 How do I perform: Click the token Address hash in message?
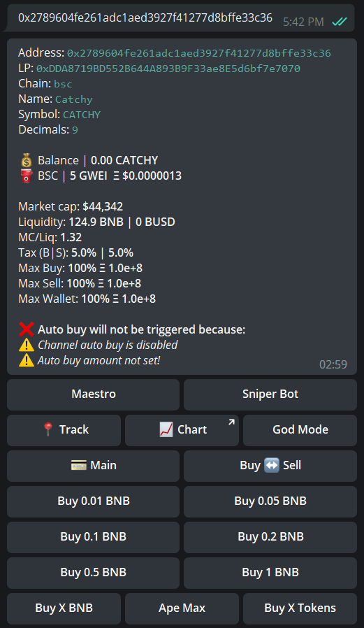click(x=199, y=53)
